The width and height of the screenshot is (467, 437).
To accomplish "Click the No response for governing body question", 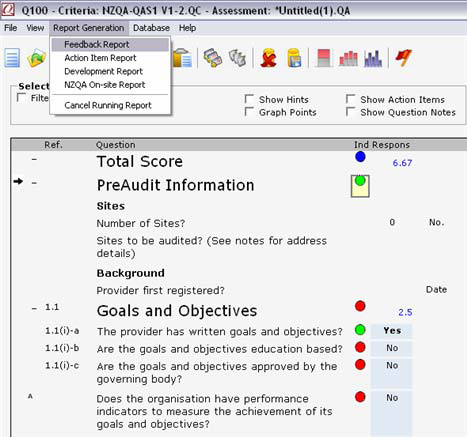I will (x=392, y=373).
